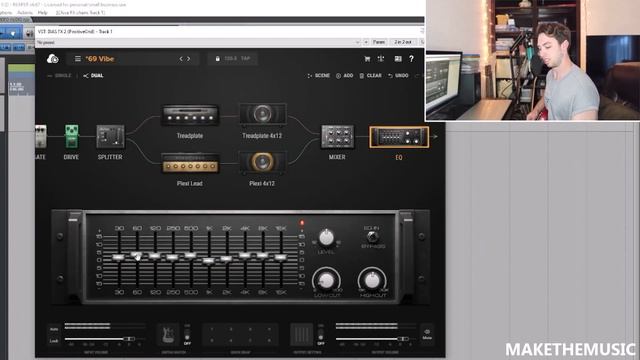Select the green DRIVE pedal

click(x=71, y=136)
